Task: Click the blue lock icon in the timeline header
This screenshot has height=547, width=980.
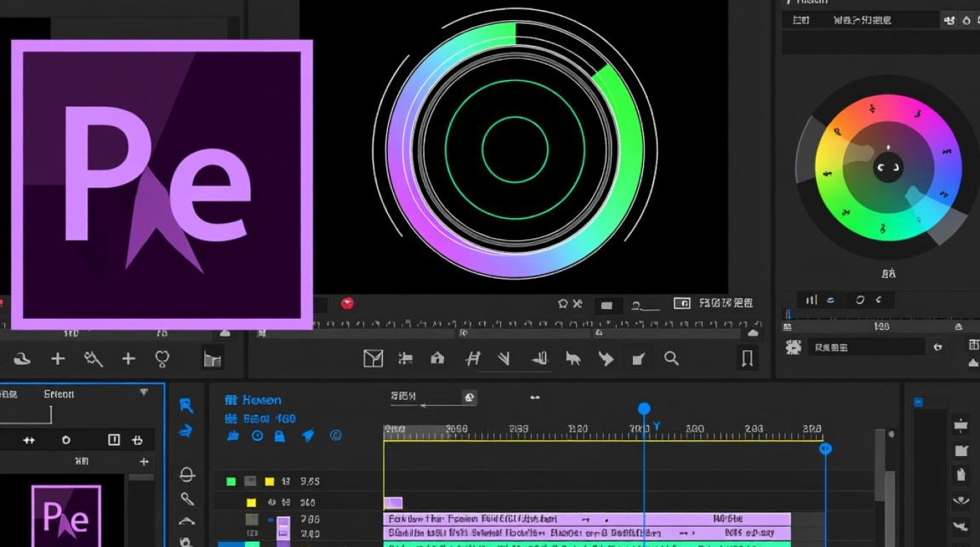Action: (279, 435)
